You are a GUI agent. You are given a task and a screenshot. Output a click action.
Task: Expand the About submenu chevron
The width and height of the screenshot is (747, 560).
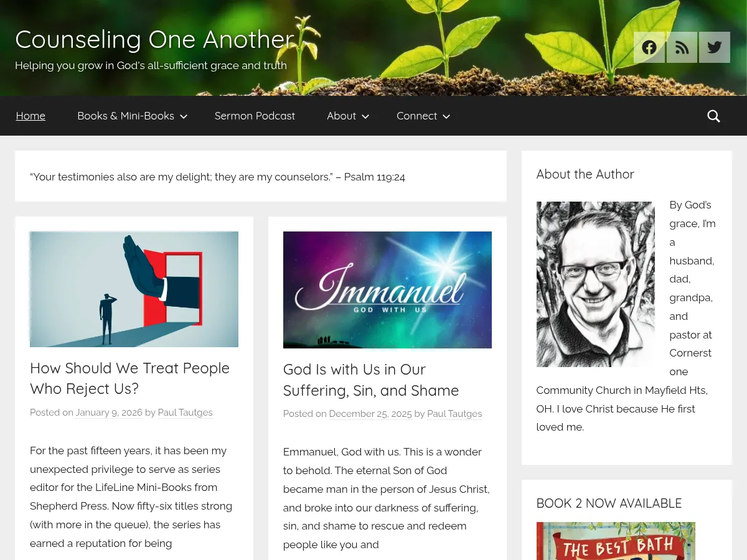click(365, 116)
